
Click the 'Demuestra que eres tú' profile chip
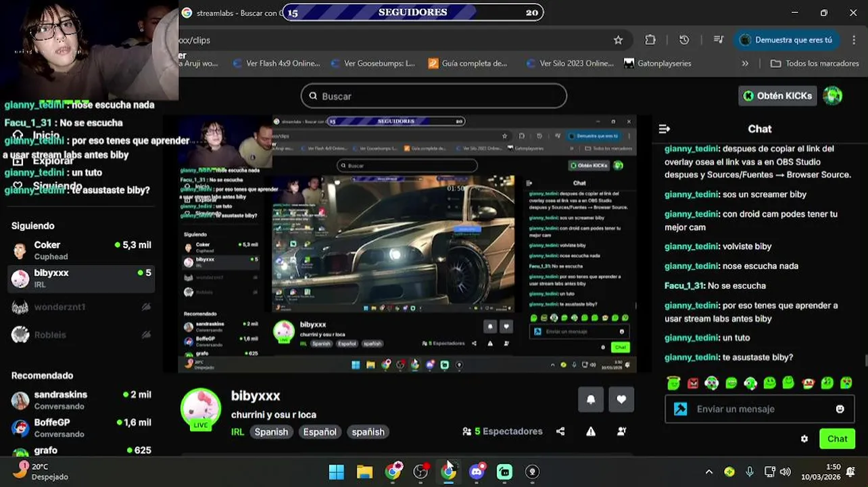point(786,40)
